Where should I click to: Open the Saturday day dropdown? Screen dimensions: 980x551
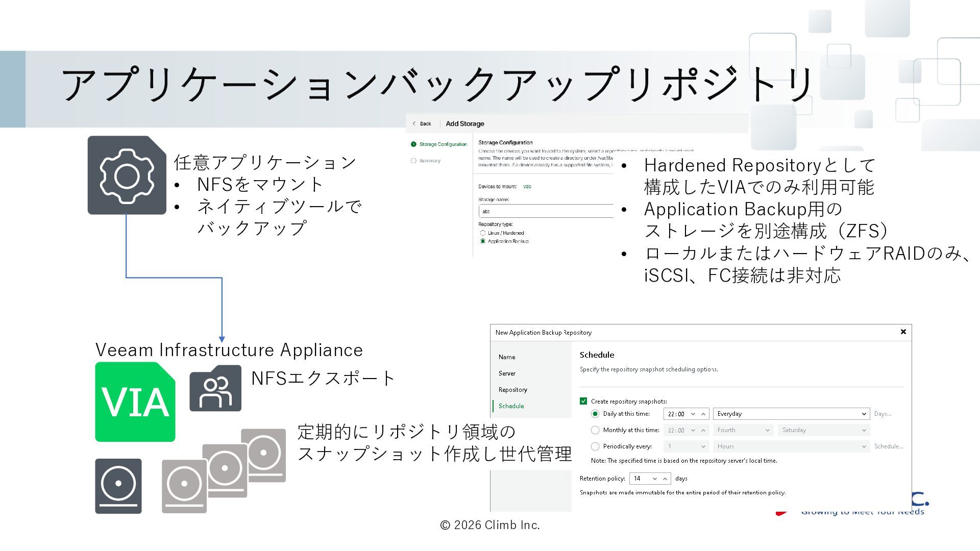824,430
